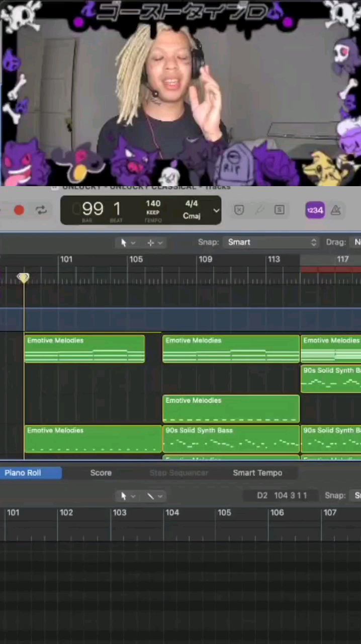Toggle the Cycle loop button

tap(41, 210)
